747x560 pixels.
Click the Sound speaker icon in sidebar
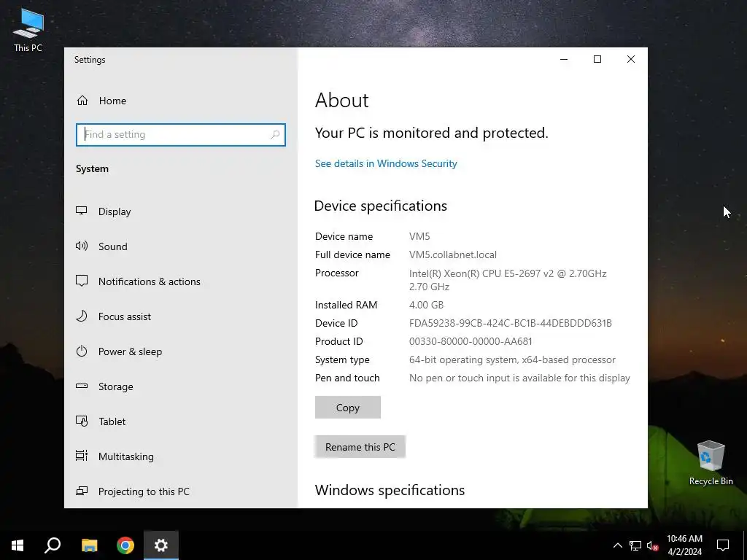point(82,246)
